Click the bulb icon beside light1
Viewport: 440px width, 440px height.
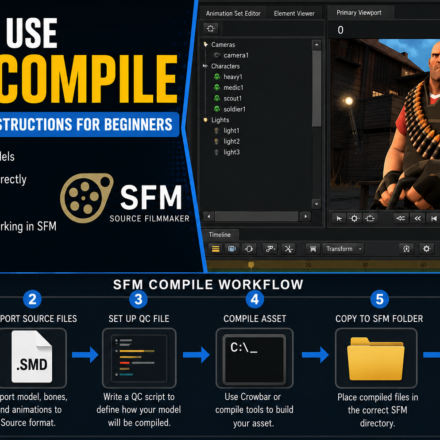216,130
